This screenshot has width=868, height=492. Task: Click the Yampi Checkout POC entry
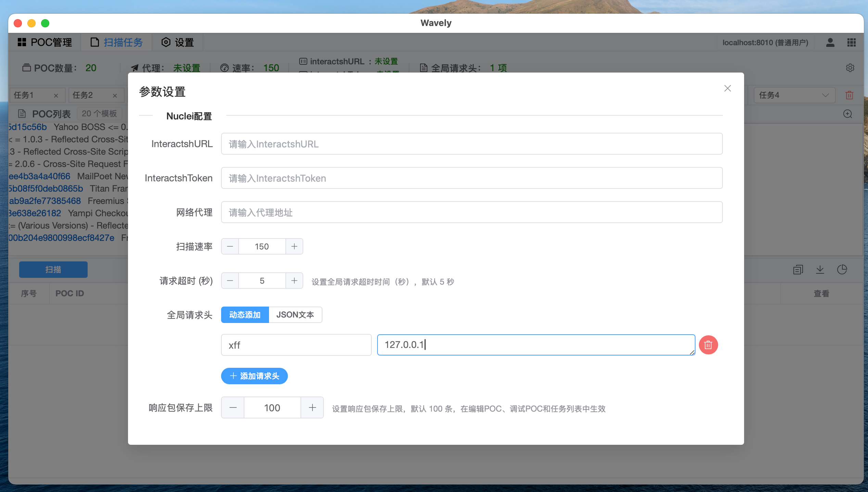68,213
